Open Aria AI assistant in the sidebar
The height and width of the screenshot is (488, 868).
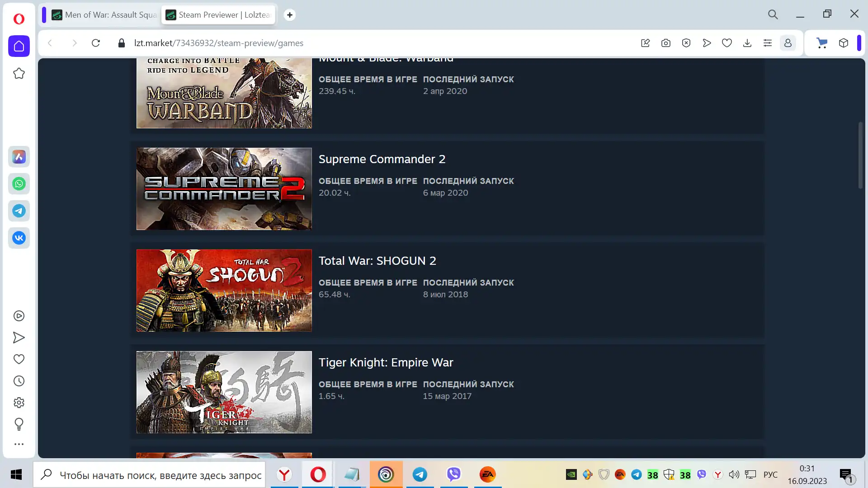19,157
